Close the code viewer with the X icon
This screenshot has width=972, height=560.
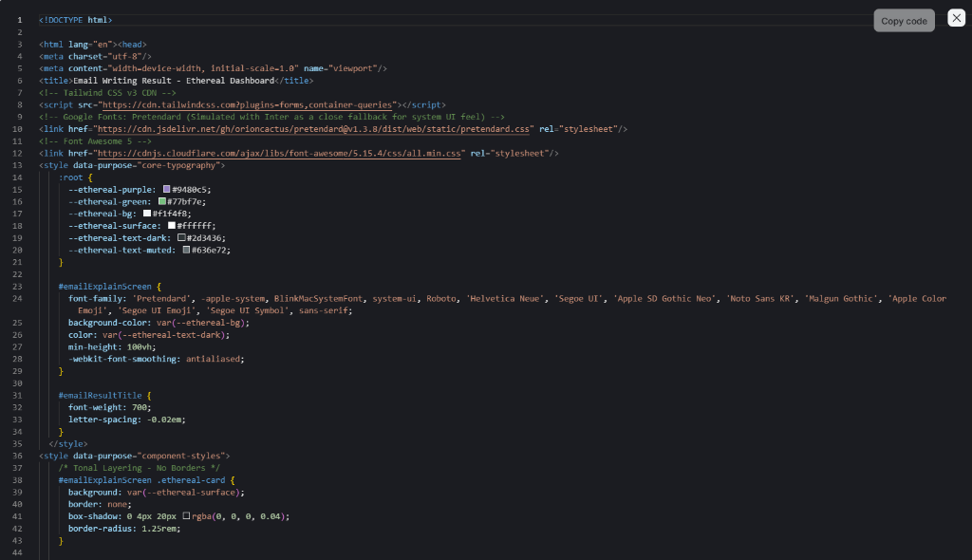956,18
